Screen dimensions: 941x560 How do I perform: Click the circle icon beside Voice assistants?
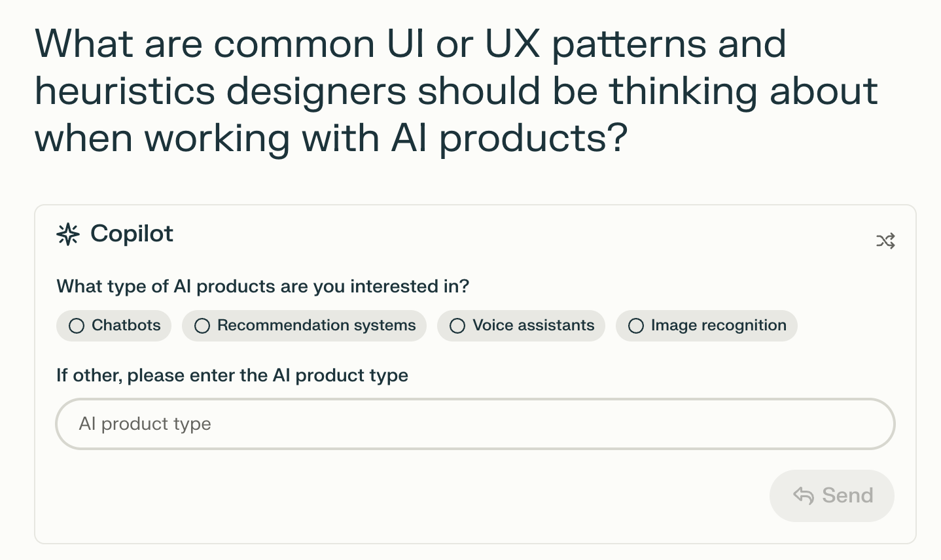click(x=457, y=326)
